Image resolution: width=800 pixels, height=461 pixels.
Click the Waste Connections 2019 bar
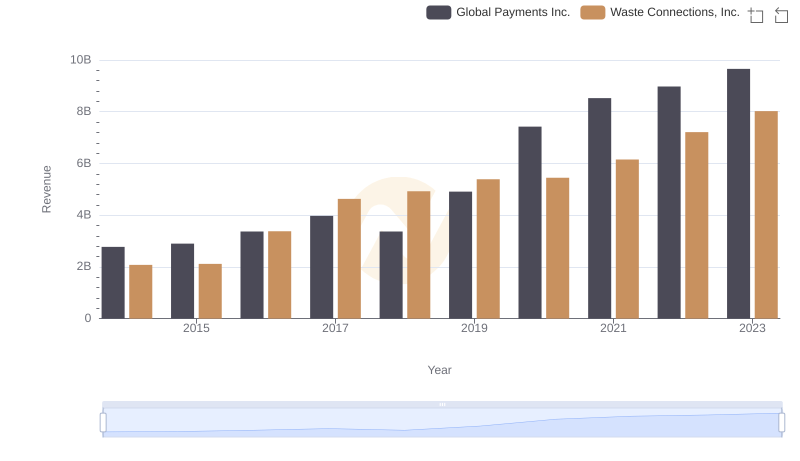click(x=488, y=249)
